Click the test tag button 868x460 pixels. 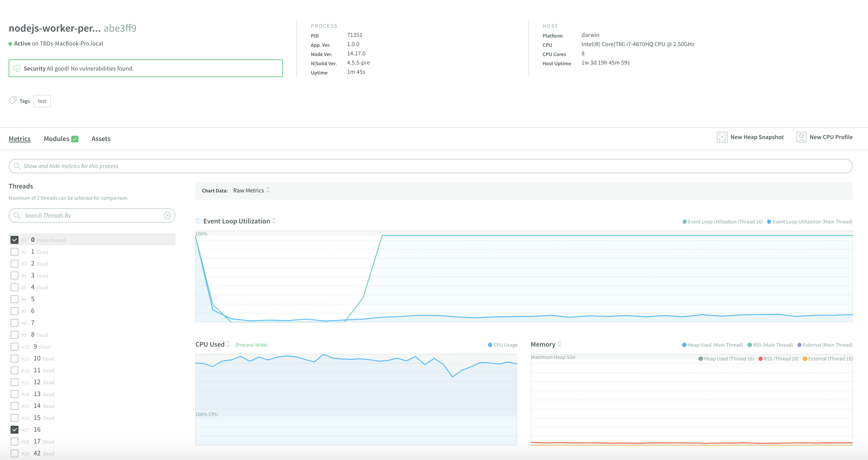click(x=42, y=101)
